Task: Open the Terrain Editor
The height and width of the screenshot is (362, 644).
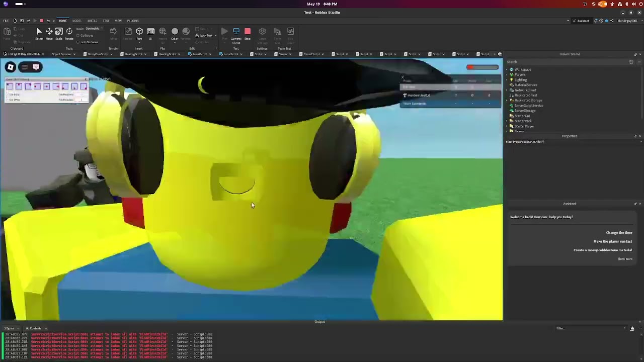Action: (113, 33)
